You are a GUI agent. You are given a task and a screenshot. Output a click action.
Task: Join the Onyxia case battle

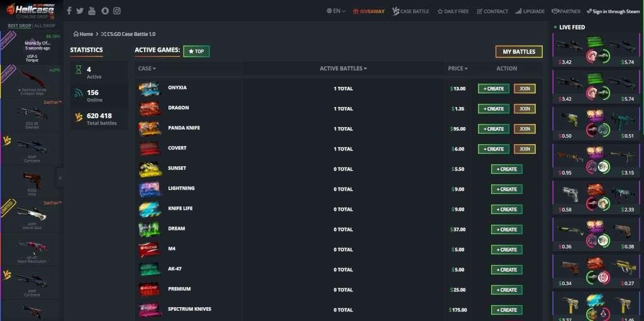click(525, 89)
